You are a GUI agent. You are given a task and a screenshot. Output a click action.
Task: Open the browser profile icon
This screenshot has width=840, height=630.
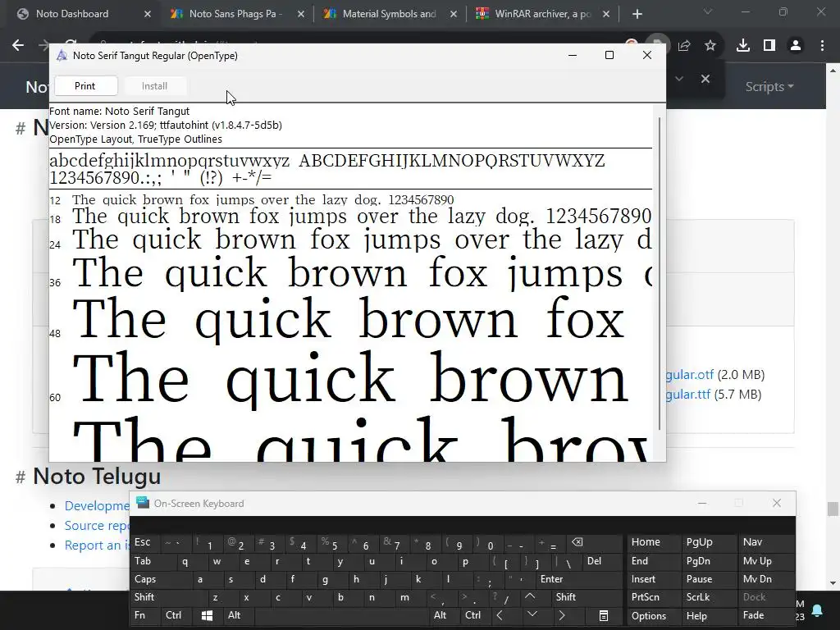[796, 46]
